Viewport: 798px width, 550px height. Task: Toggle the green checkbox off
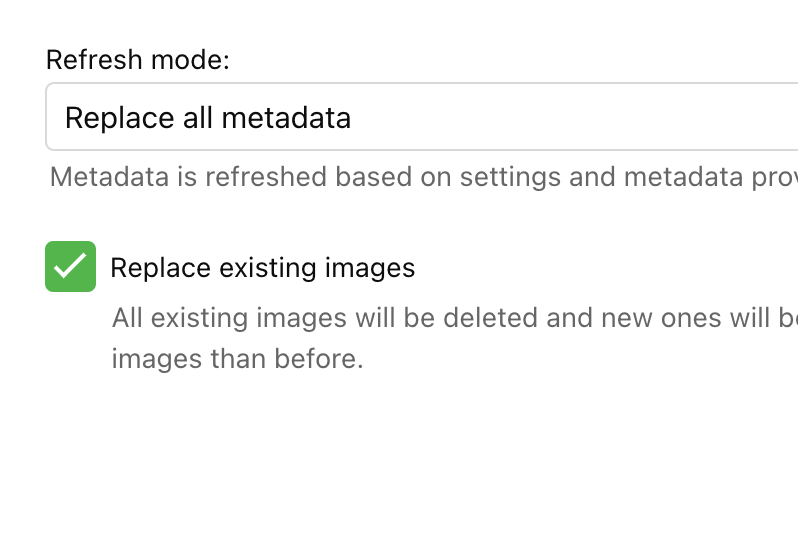[x=70, y=266]
